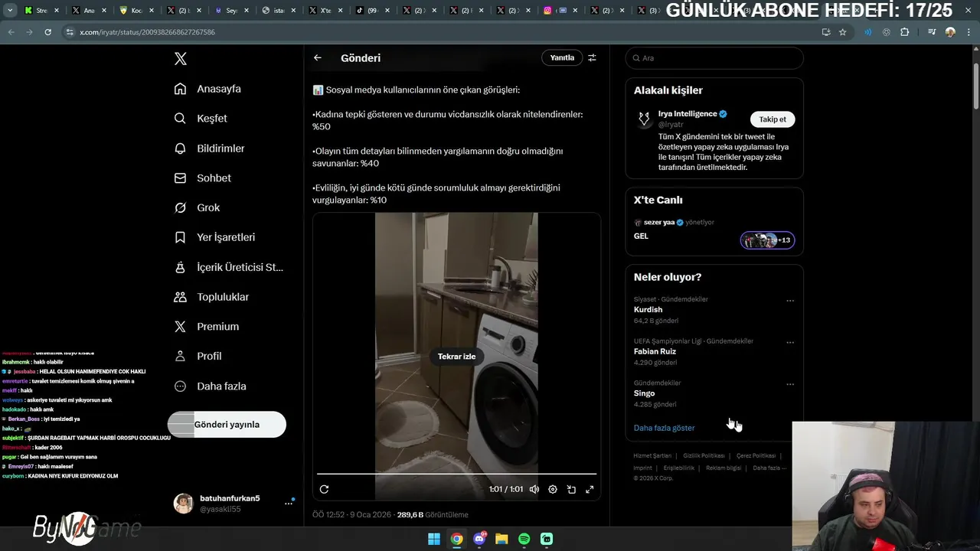Open account menu dots next to batuhanfurkan5
This screenshot has width=980, height=551.
click(x=289, y=503)
